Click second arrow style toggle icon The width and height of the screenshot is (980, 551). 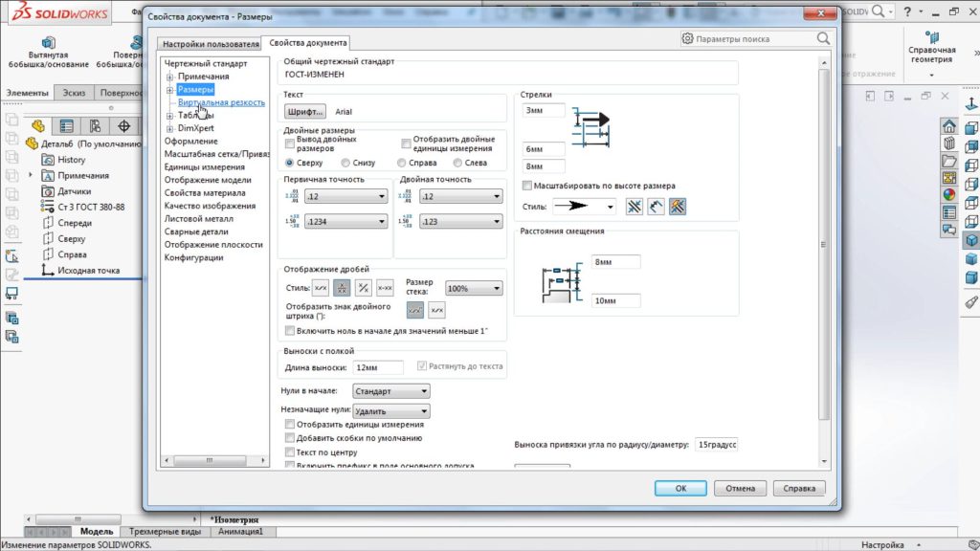coord(656,207)
